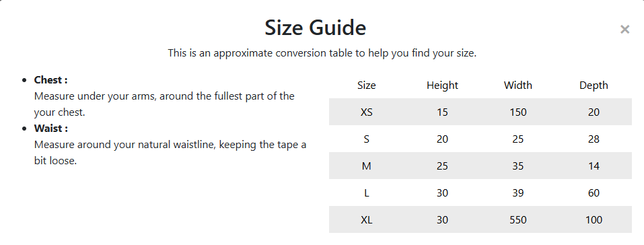Click the L depth value 60
Viewport: 644px width, 245px height.
[x=594, y=193]
